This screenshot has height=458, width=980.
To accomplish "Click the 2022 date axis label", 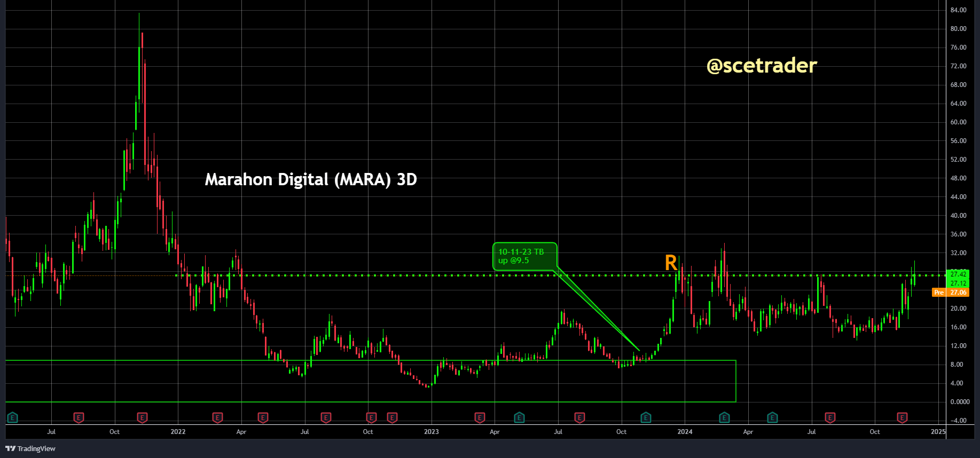I will coord(178,432).
